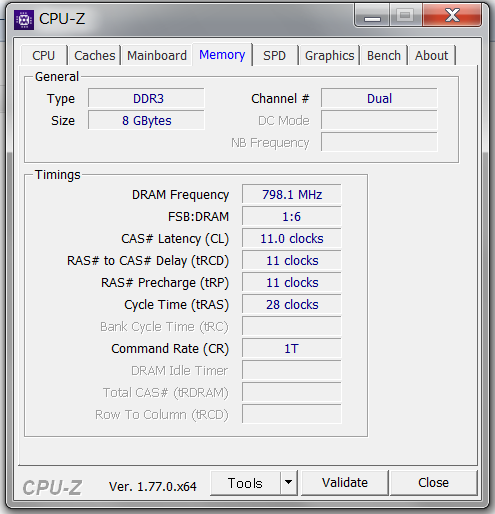Screen dimensions: 495x514
Task: Minimize the CPU-Z window
Action: 372,16
